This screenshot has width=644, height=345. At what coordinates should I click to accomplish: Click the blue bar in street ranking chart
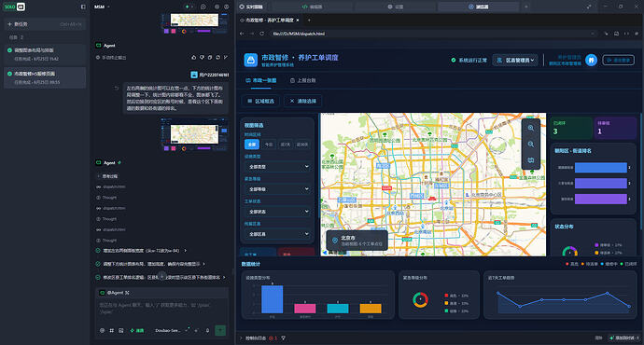pos(601,168)
